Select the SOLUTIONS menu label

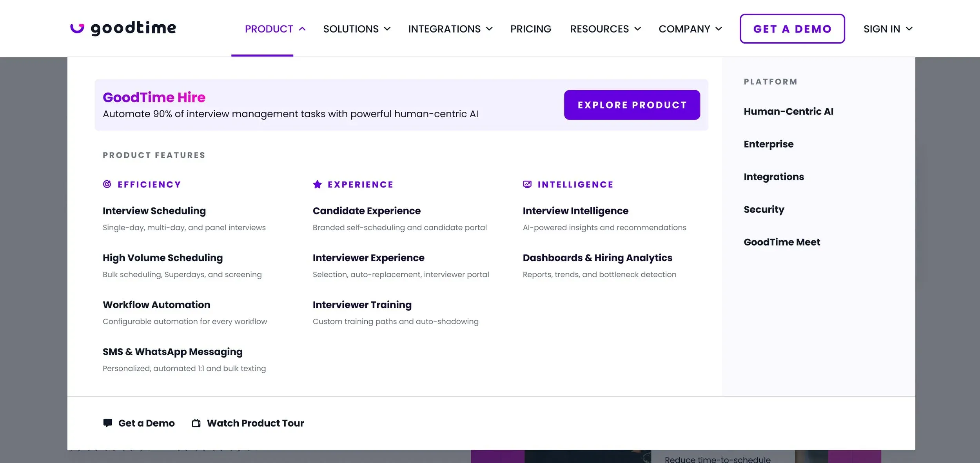click(x=351, y=29)
